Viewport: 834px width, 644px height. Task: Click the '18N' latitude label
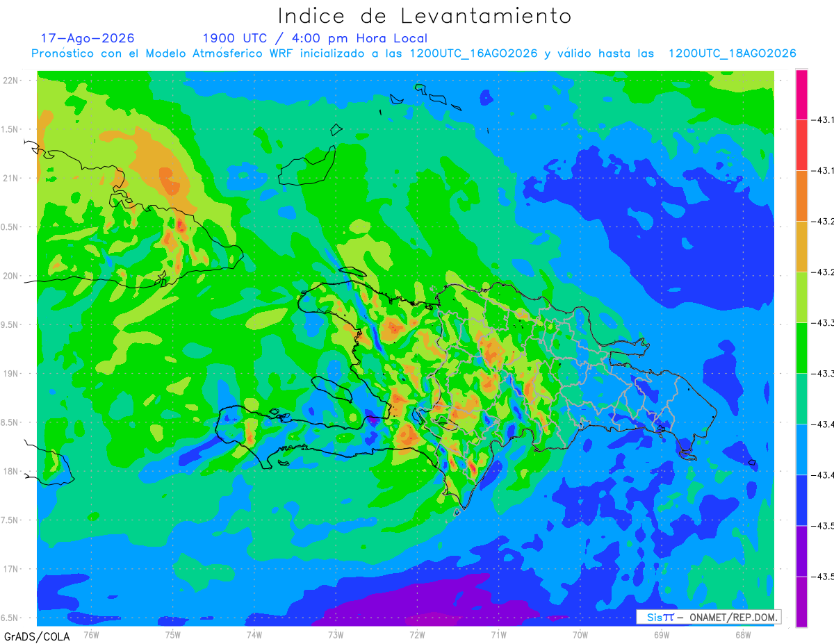[x=12, y=471]
